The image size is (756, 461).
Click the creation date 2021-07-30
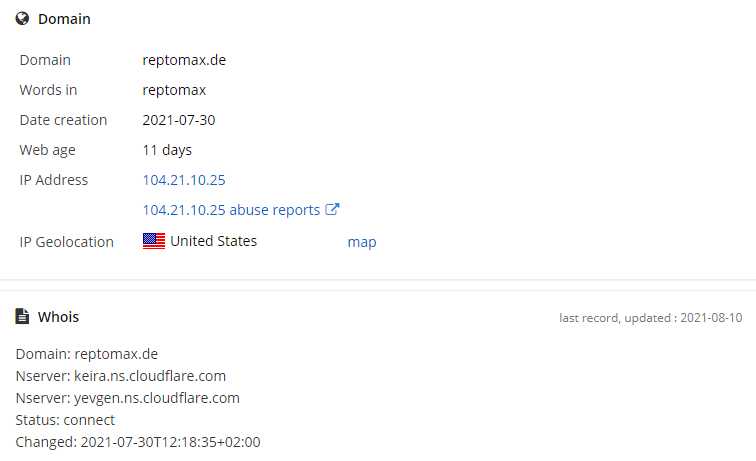[178, 120]
